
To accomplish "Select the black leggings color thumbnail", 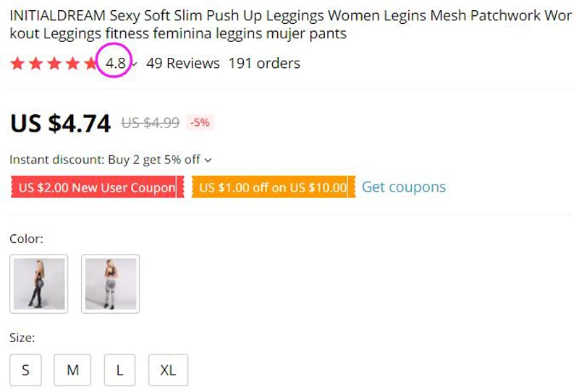I will (39, 284).
